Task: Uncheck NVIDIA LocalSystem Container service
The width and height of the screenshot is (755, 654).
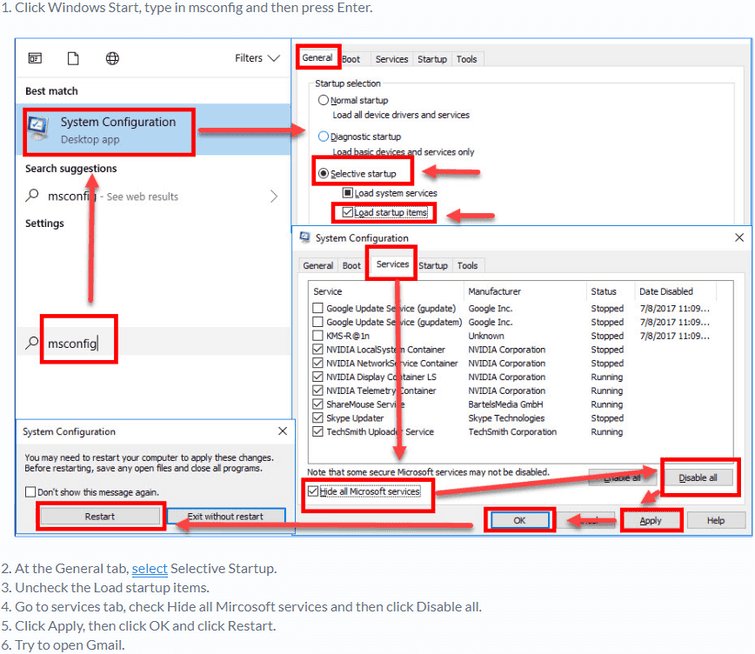Action: pos(318,349)
